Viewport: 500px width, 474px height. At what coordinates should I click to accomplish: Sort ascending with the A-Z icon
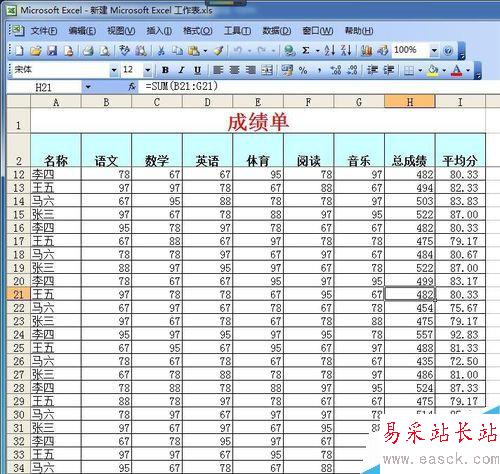tap(330, 51)
